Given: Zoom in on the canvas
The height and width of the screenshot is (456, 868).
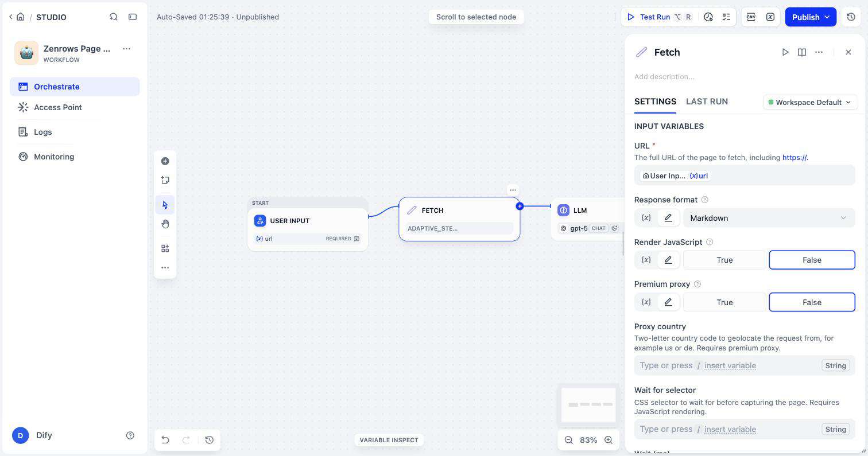Looking at the screenshot, I should [609, 440].
